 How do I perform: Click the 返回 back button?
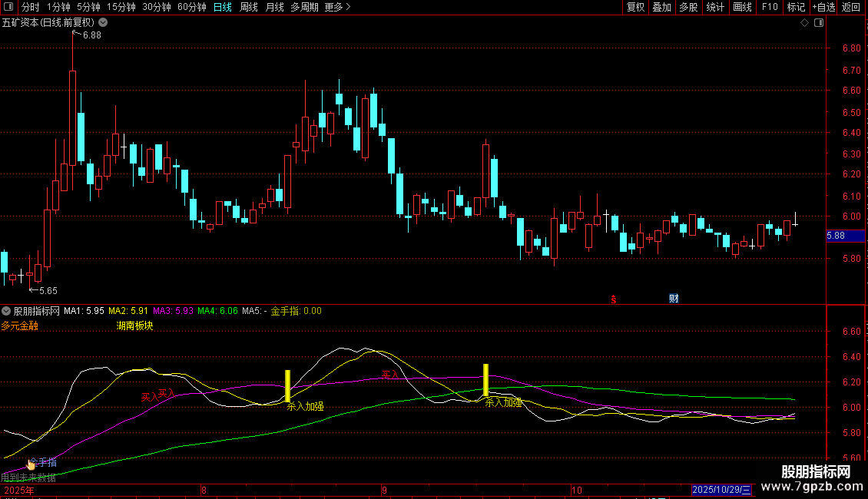click(851, 7)
